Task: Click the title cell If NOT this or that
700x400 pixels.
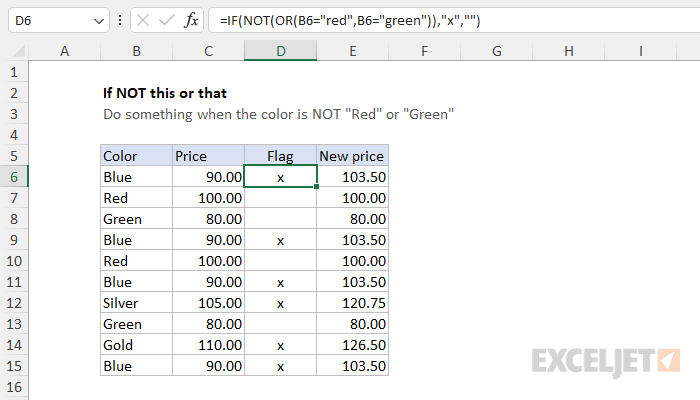Action: tap(165, 93)
